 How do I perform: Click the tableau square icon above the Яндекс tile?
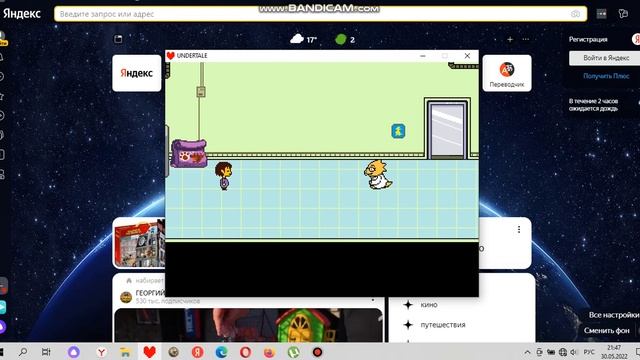pyautogui.click(x=118, y=39)
